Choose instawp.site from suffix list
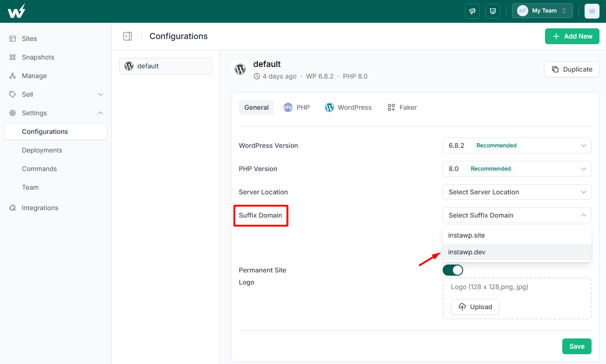The width and height of the screenshot is (606, 364). pos(517,235)
